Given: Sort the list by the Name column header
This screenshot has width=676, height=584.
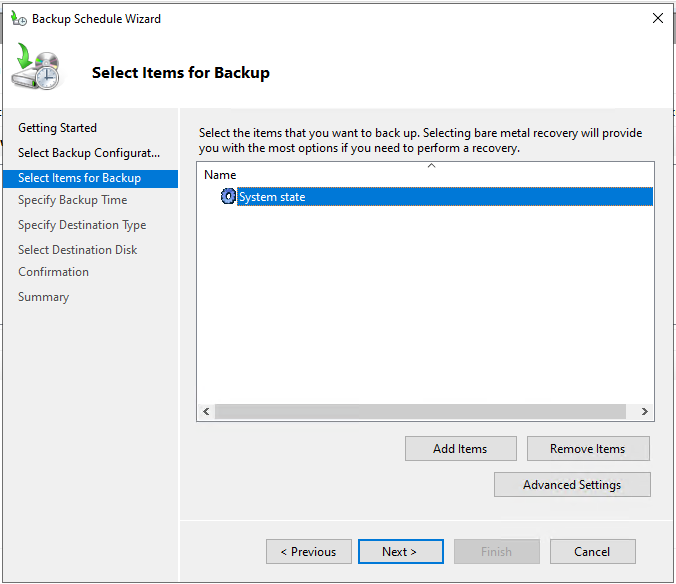Looking at the screenshot, I should point(221,175).
